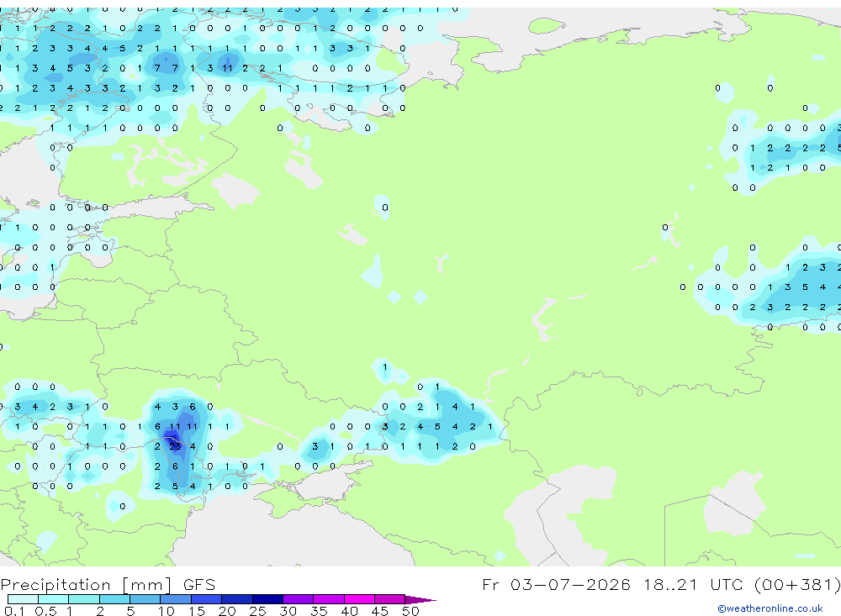Click the 15–20 mm dark blue swatch
Viewport: 841px width, 616px height.
click(206, 599)
